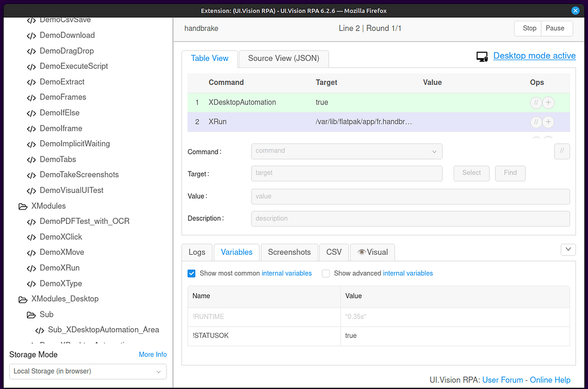The height and width of the screenshot is (389, 588).
Task: Collapse the logs panel with the chevron
Action: pyautogui.click(x=568, y=249)
